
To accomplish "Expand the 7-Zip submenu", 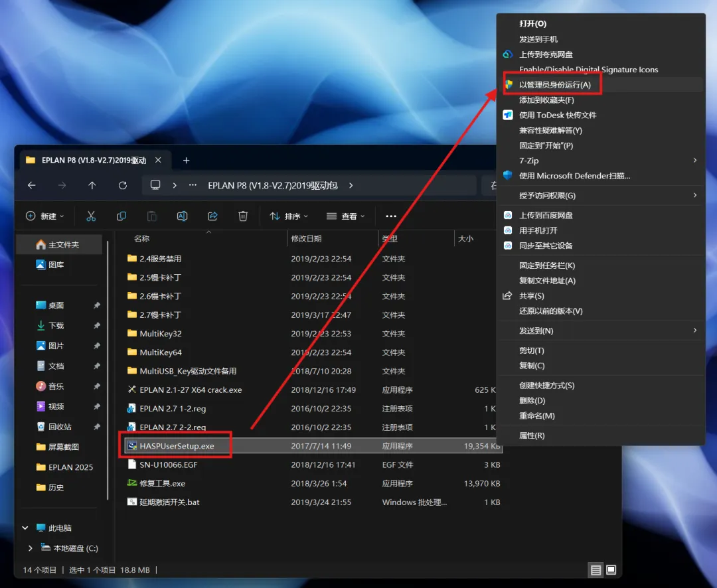I will point(600,161).
